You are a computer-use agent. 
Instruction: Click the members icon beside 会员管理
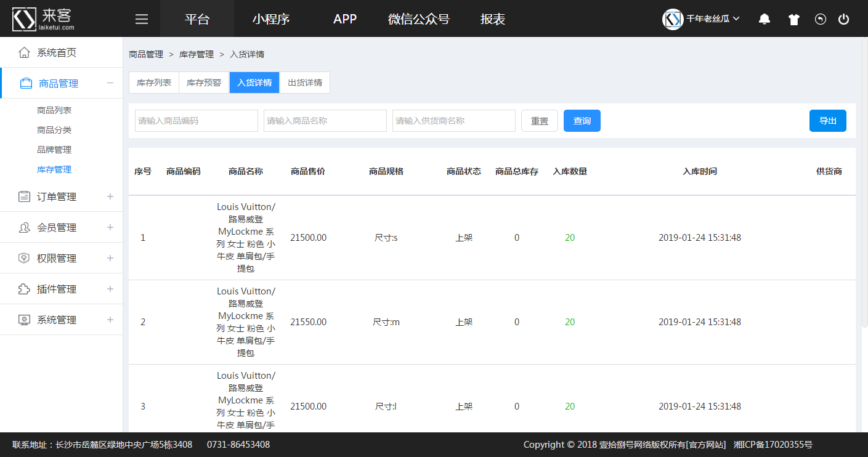pyautogui.click(x=24, y=227)
